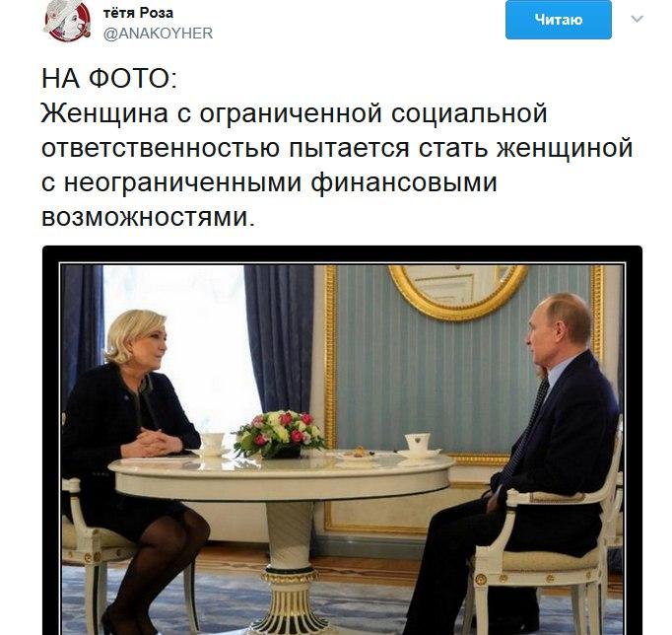The image size is (672, 635).
Task: Expand the chevron menu beside Читаю
Action: point(637,19)
